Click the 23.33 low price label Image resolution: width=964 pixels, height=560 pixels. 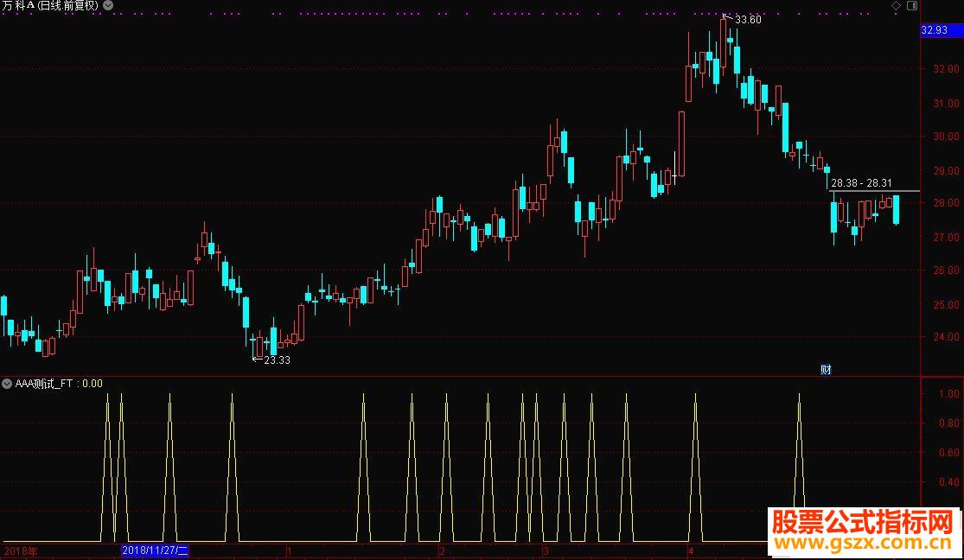point(277,360)
